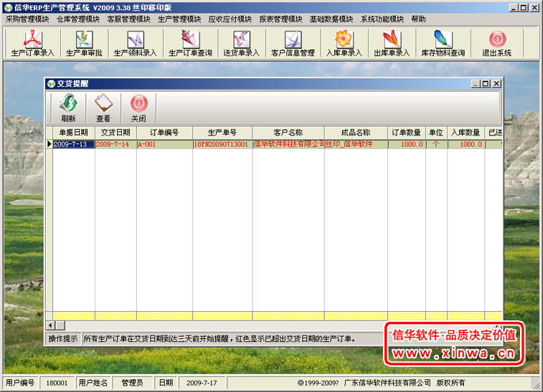Select the 2009-7-14 delivery date cell
543x392 pixels.
115,144
